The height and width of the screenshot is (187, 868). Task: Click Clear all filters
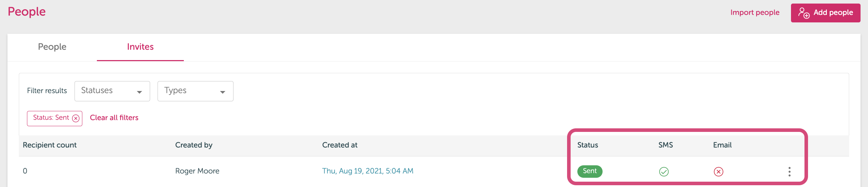click(x=114, y=118)
